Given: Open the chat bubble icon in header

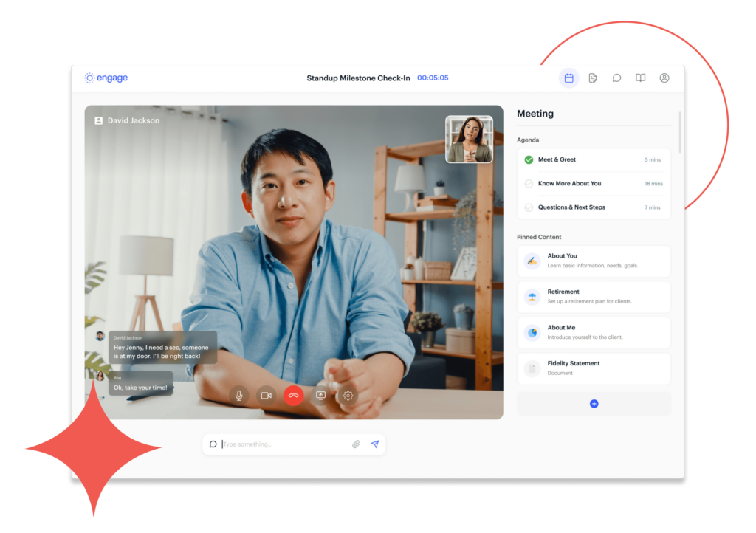Looking at the screenshot, I should pos(616,78).
